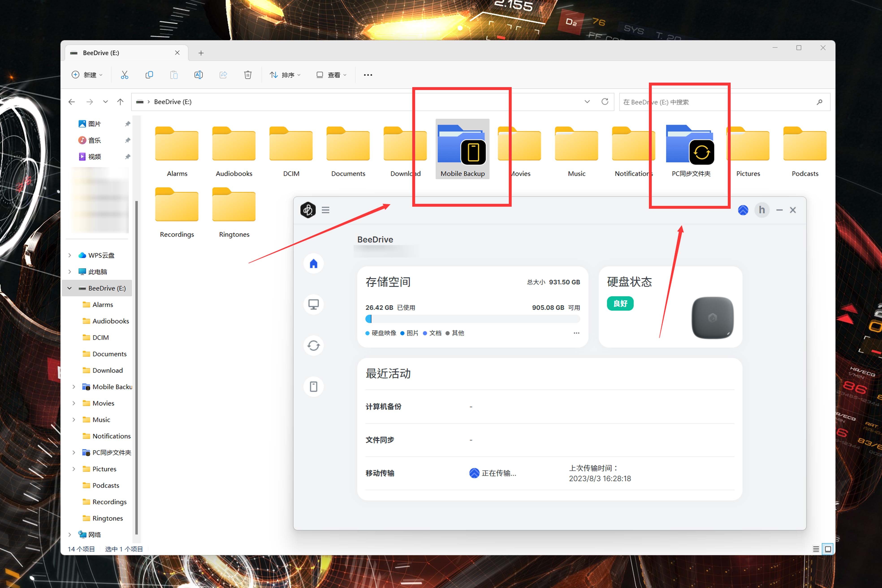882x588 pixels.
Task: Switch to large icons view toggle
Action: click(x=828, y=549)
